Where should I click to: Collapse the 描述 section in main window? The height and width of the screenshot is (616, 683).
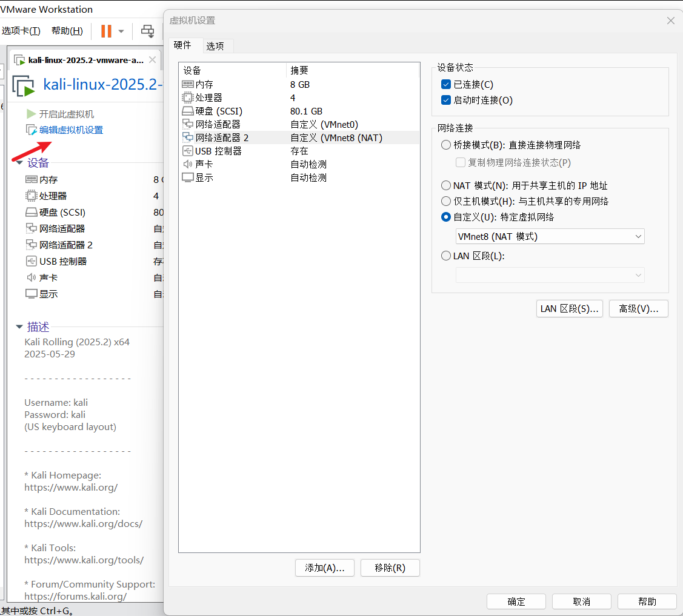click(19, 326)
